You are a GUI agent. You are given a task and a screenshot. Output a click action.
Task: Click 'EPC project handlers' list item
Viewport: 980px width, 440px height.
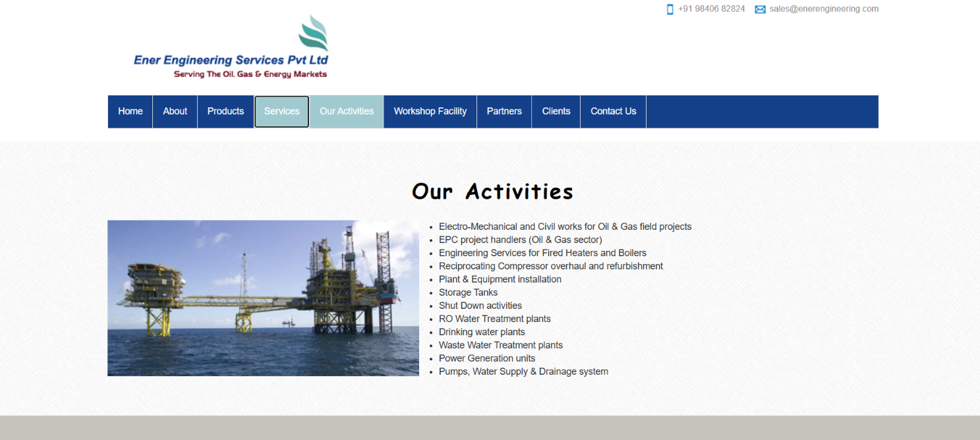click(x=521, y=240)
